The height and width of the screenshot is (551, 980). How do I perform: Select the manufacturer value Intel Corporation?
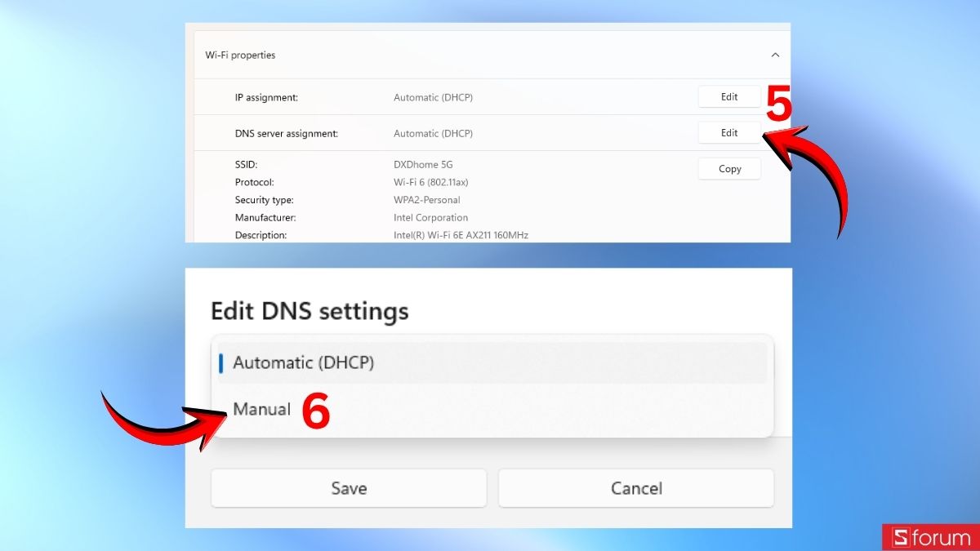coord(430,218)
